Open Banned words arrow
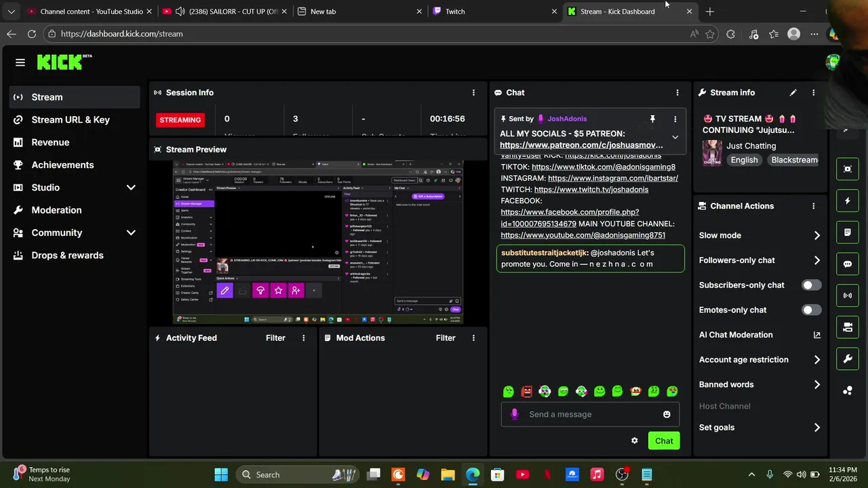 tap(816, 385)
